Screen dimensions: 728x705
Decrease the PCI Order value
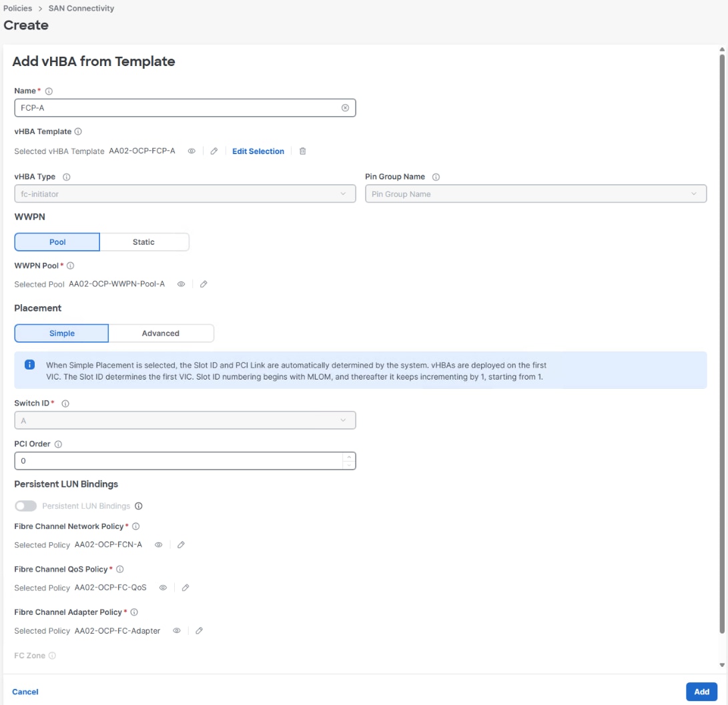click(349, 465)
